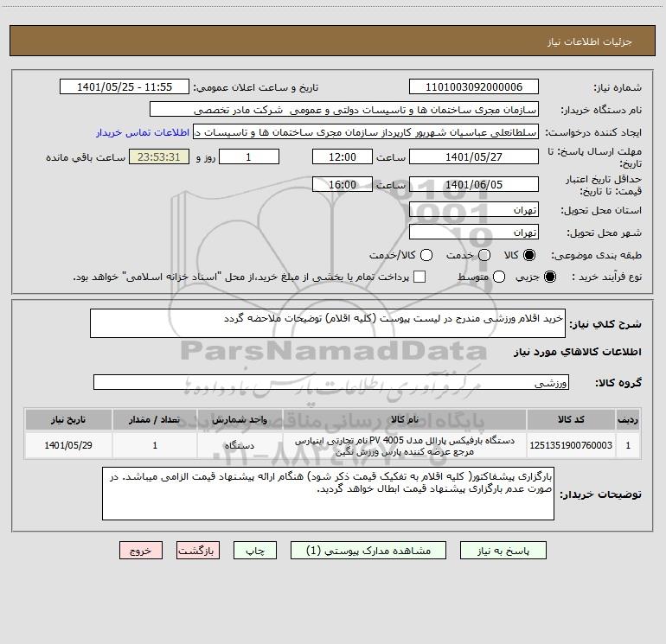
Task: Toggle the Islamic treasury payment checkbox
Action: coord(419,277)
